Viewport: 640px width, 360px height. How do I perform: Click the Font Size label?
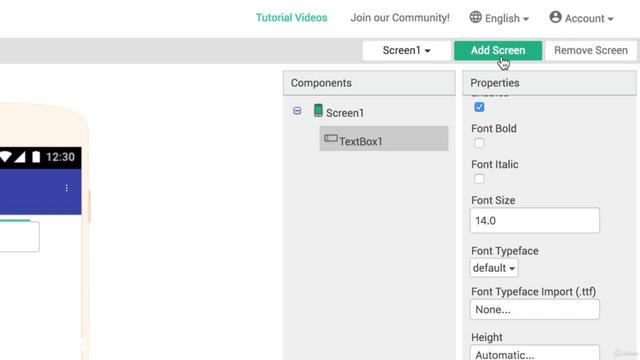pyautogui.click(x=493, y=200)
